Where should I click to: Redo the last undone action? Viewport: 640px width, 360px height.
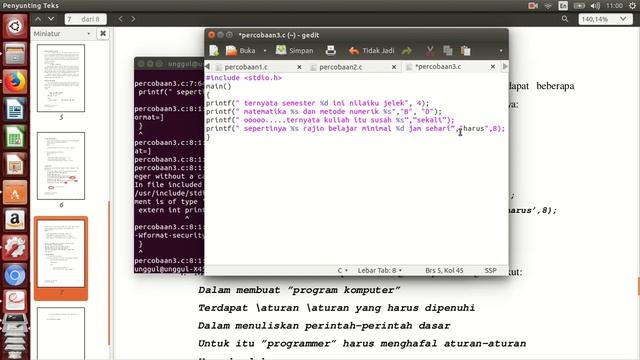407,51
